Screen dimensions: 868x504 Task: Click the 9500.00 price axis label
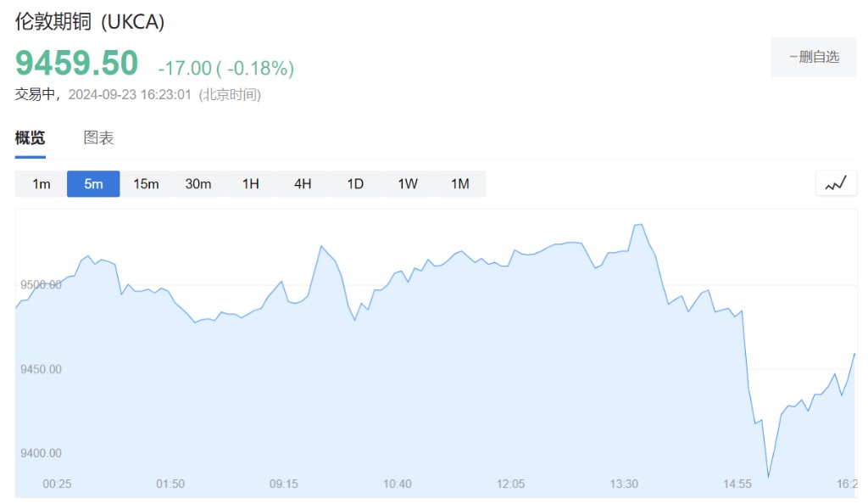point(41,285)
